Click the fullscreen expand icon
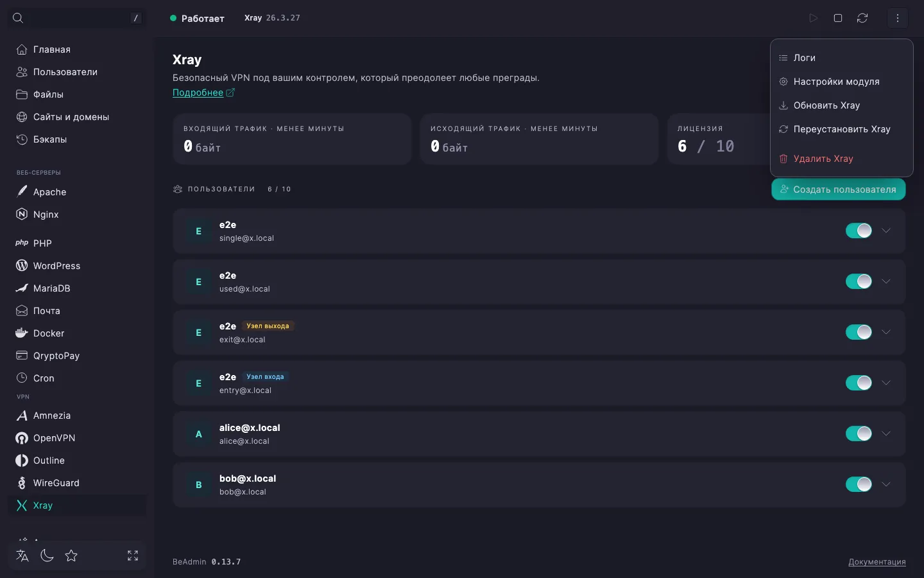The image size is (924, 578). (133, 556)
